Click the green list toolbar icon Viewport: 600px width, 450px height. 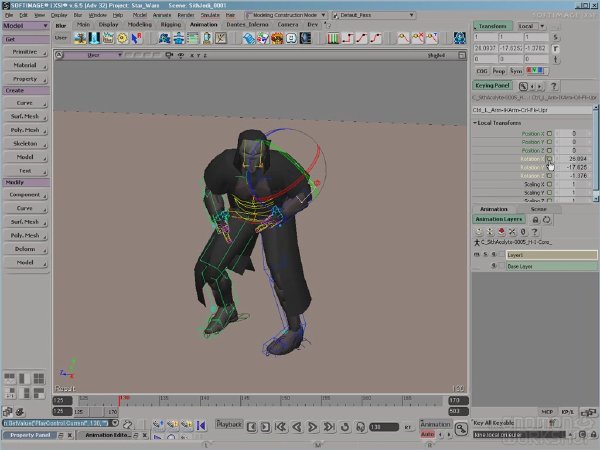point(192,38)
